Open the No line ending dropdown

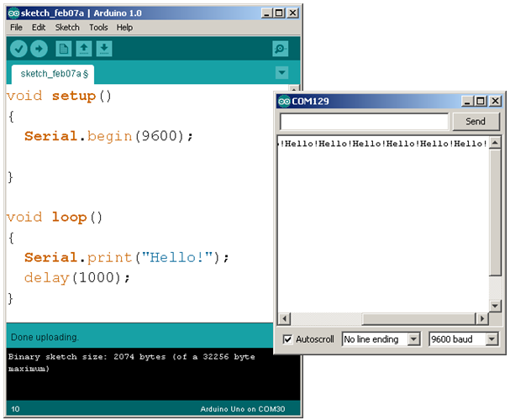coord(381,339)
